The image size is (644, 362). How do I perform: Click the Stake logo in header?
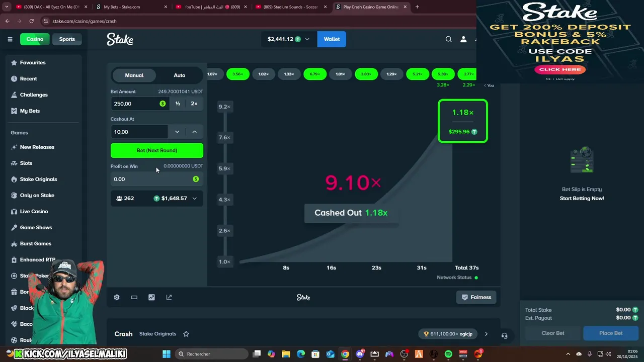[120, 39]
